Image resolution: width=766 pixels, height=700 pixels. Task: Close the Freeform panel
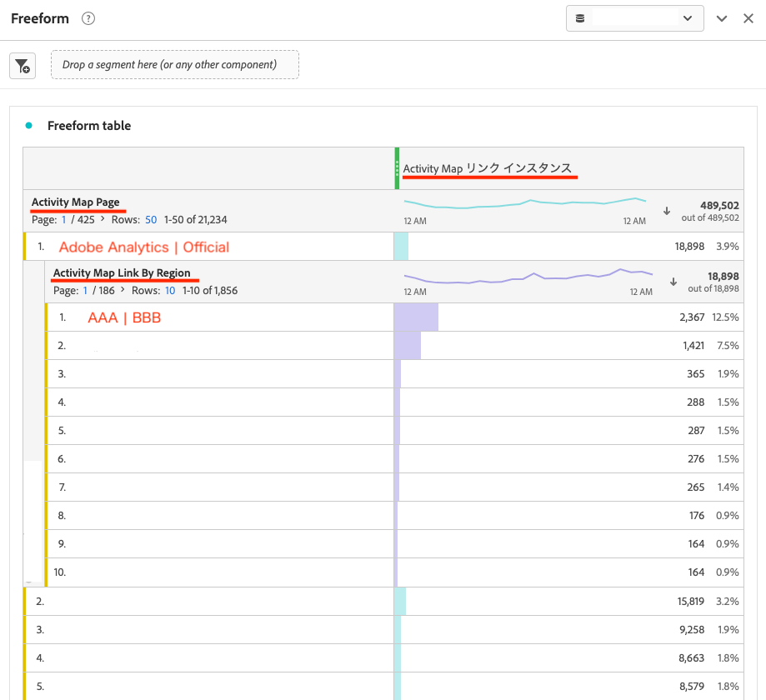(748, 18)
